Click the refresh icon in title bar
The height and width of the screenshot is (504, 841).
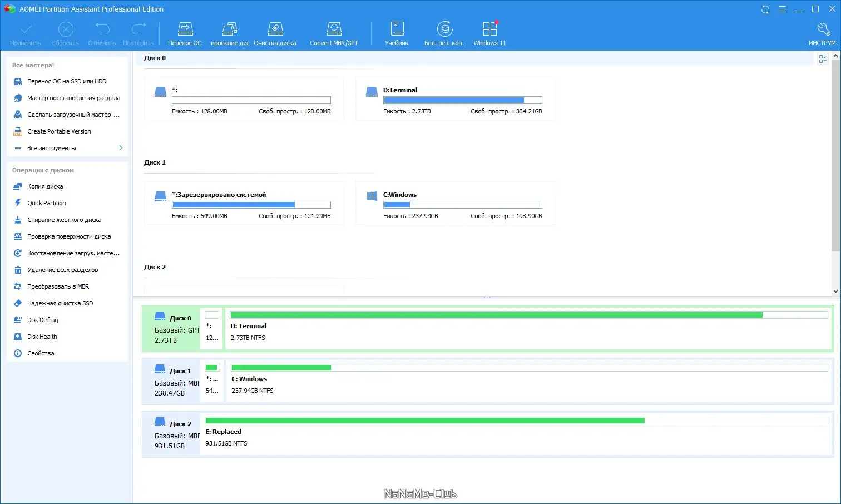pyautogui.click(x=765, y=9)
